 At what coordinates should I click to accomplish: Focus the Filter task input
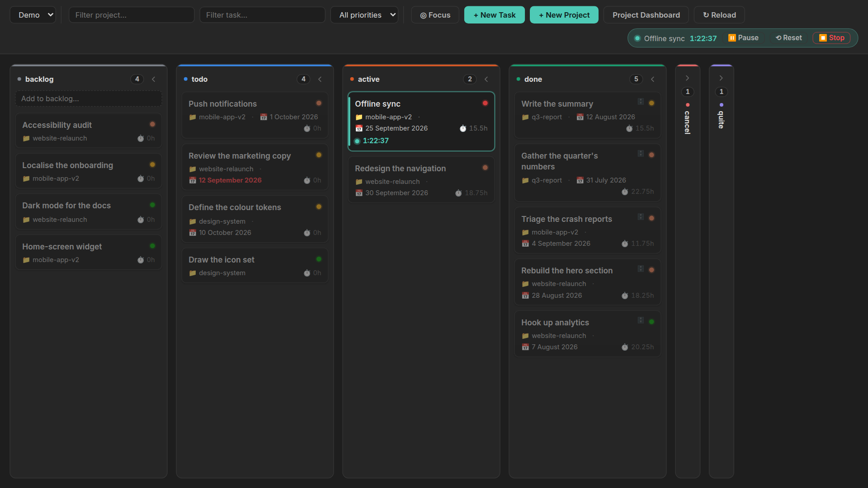262,15
